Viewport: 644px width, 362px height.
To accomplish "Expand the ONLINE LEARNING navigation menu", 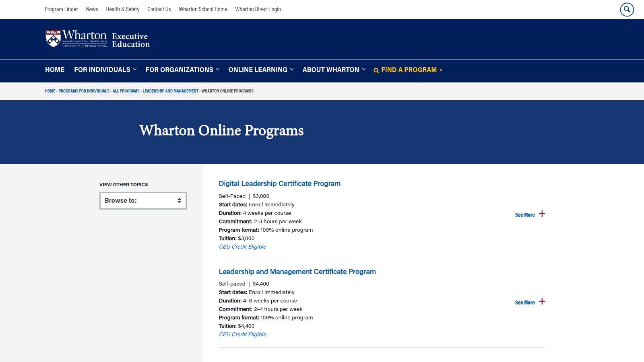I will pos(258,70).
